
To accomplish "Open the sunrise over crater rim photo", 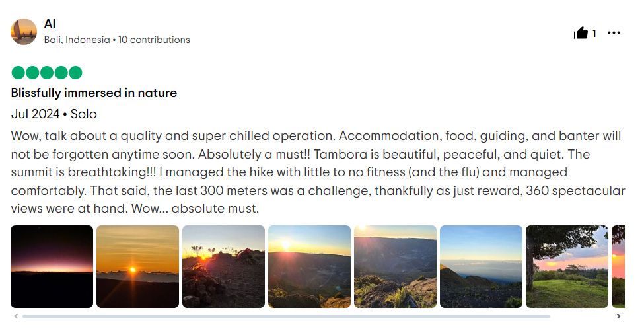I will (x=309, y=266).
